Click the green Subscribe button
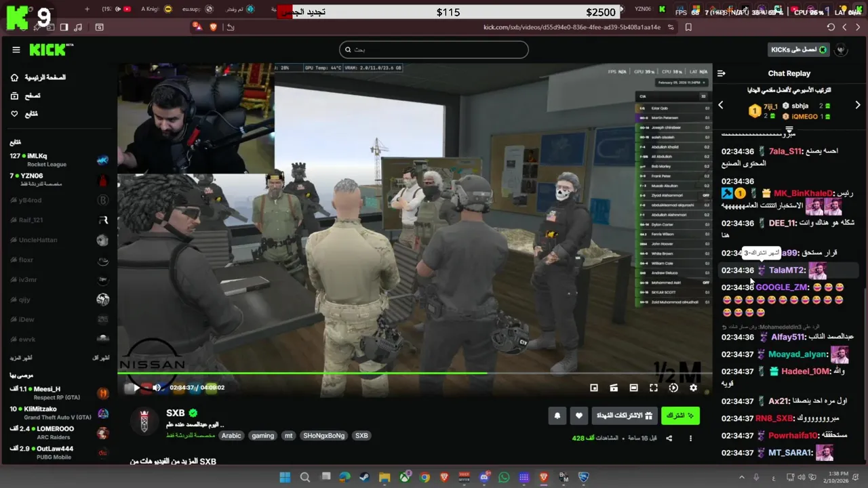Screen dimensions: 868x488 tap(680, 415)
